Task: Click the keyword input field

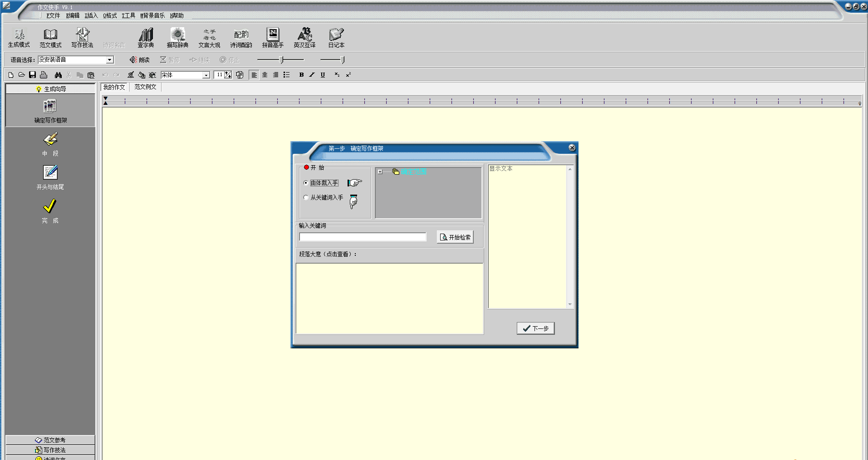Action: pyautogui.click(x=363, y=237)
